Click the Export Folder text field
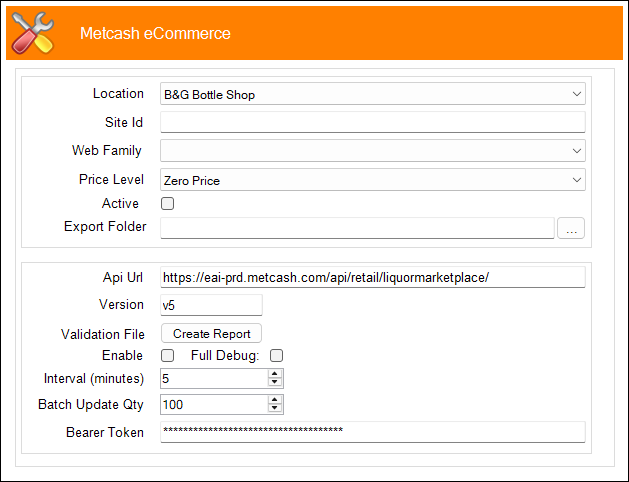This screenshot has width=629, height=482. [357, 228]
